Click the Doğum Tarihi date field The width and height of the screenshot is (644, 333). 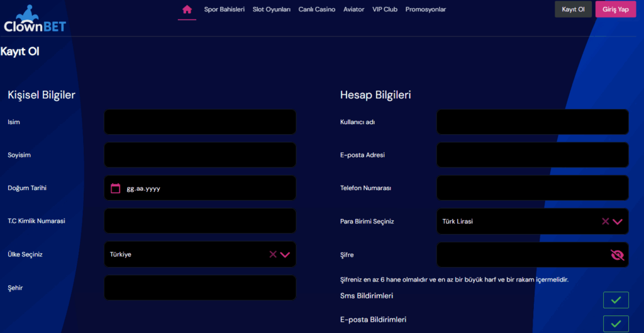200,188
